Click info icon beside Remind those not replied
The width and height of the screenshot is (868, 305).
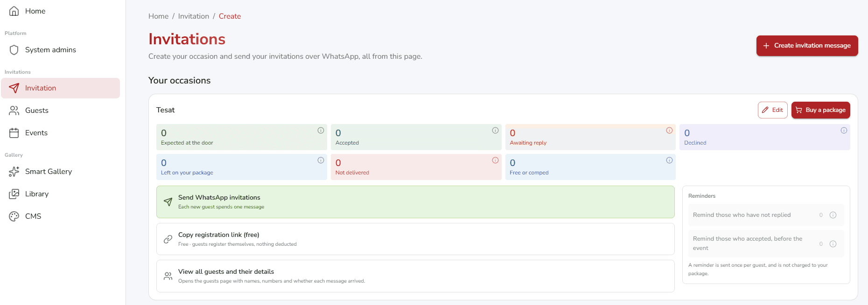point(833,215)
